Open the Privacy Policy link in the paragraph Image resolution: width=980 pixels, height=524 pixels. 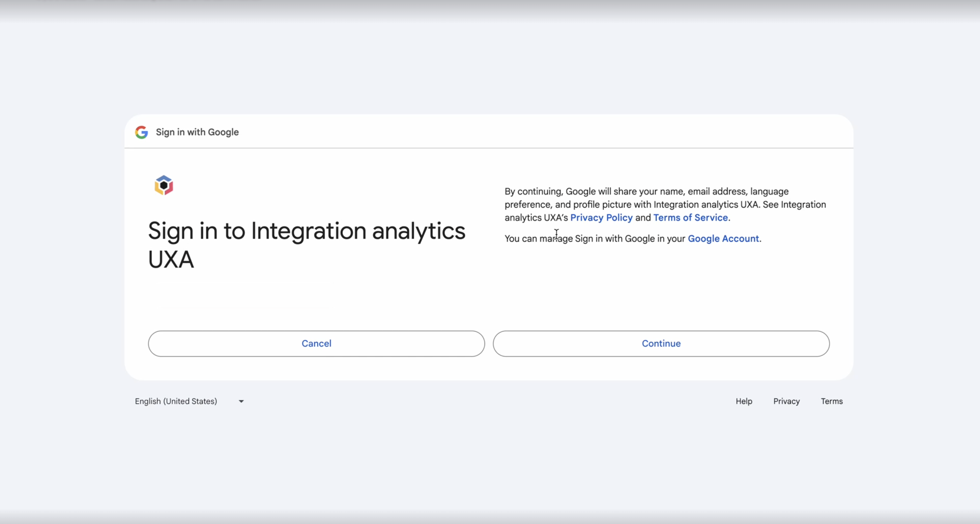[601, 217]
